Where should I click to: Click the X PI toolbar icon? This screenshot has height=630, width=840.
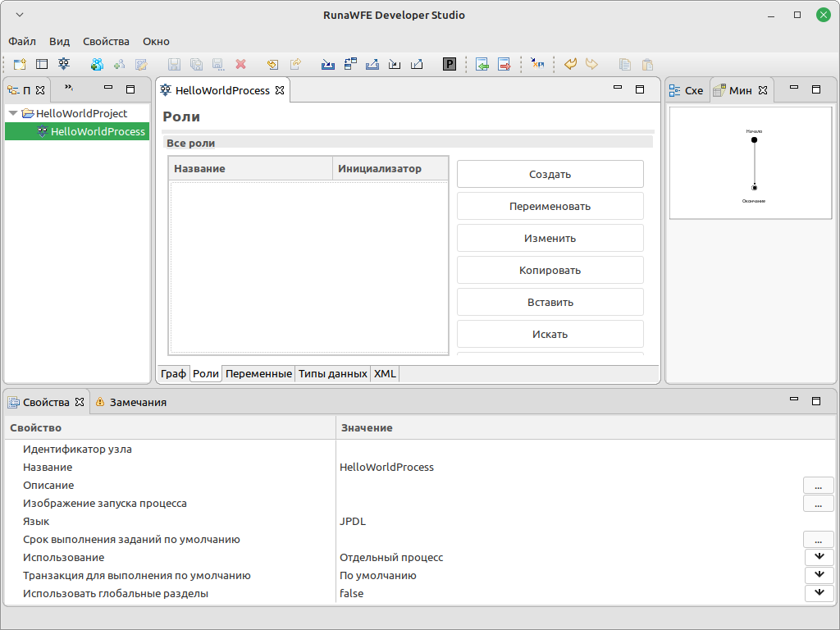pos(537,64)
